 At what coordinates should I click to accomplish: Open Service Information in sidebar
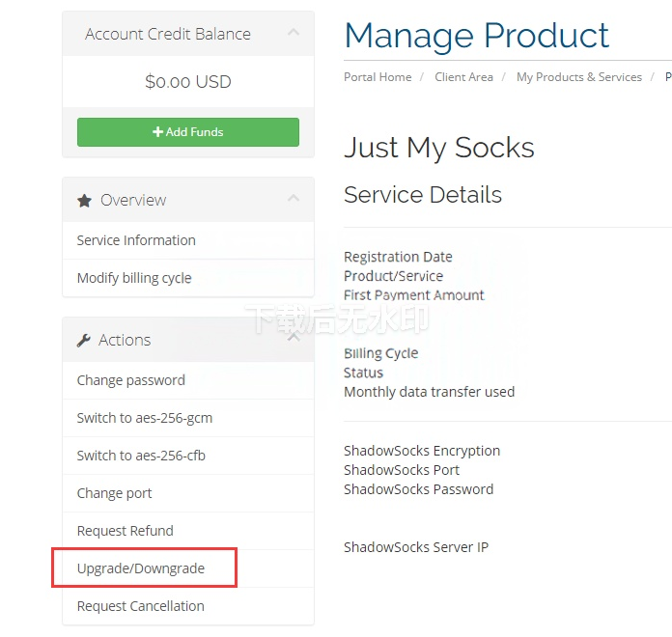click(x=136, y=240)
